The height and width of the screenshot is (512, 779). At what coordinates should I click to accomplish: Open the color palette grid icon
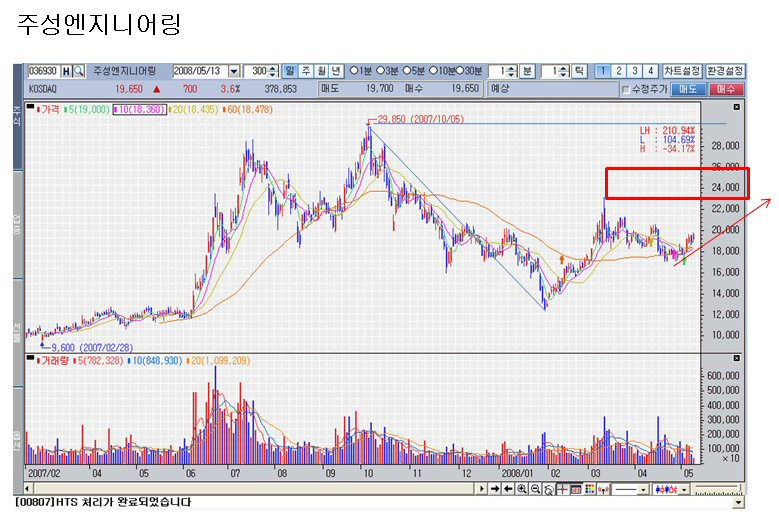coord(590,489)
